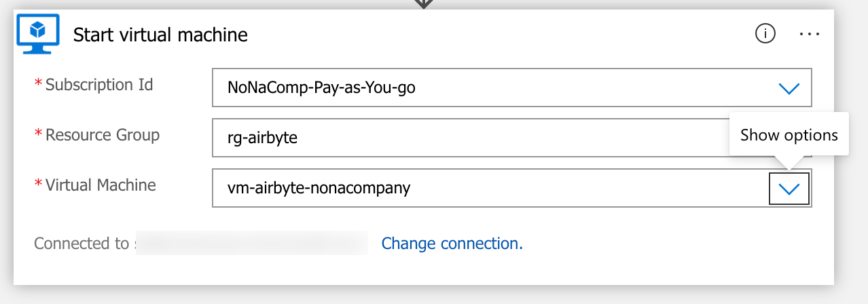Click the red asterisk beside Virtual Machine

[x=38, y=185]
